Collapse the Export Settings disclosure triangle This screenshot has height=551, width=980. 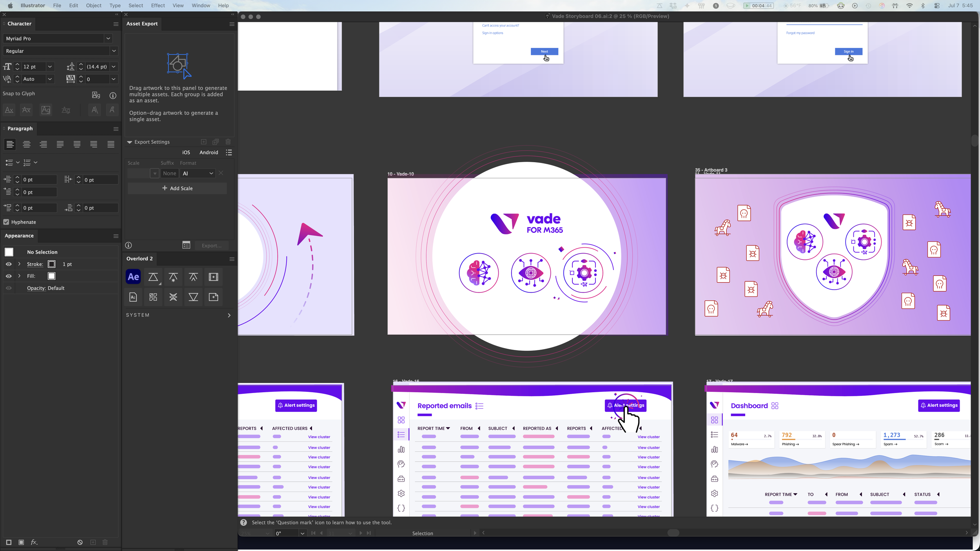[x=129, y=142]
